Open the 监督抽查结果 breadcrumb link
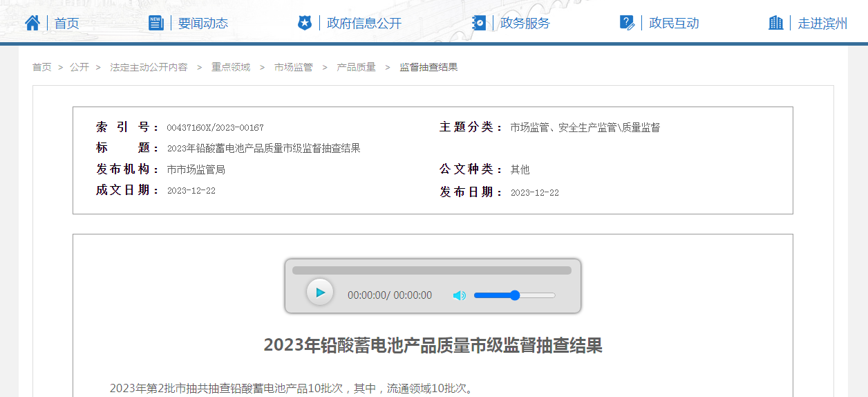The image size is (868, 397). pos(428,67)
